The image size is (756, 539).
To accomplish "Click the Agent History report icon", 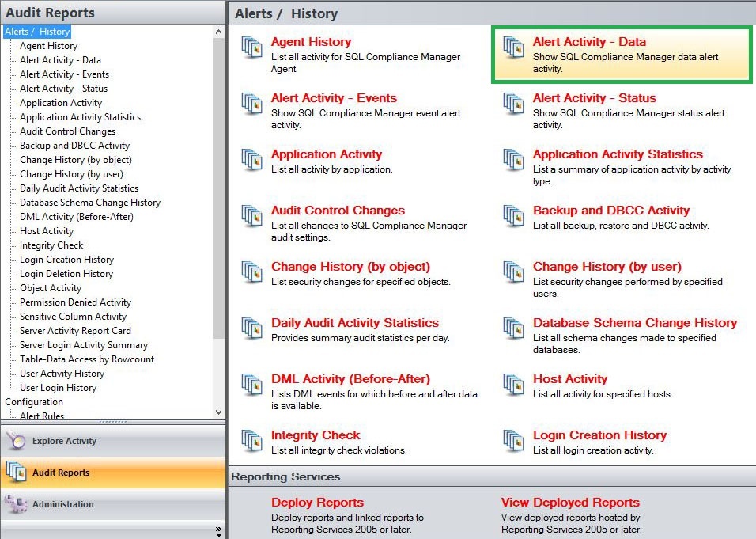I will point(252,47).
